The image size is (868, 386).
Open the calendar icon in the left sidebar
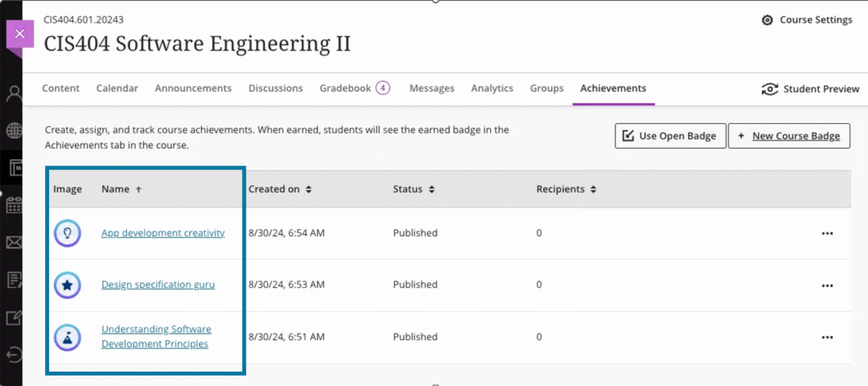tap(14, 205)
